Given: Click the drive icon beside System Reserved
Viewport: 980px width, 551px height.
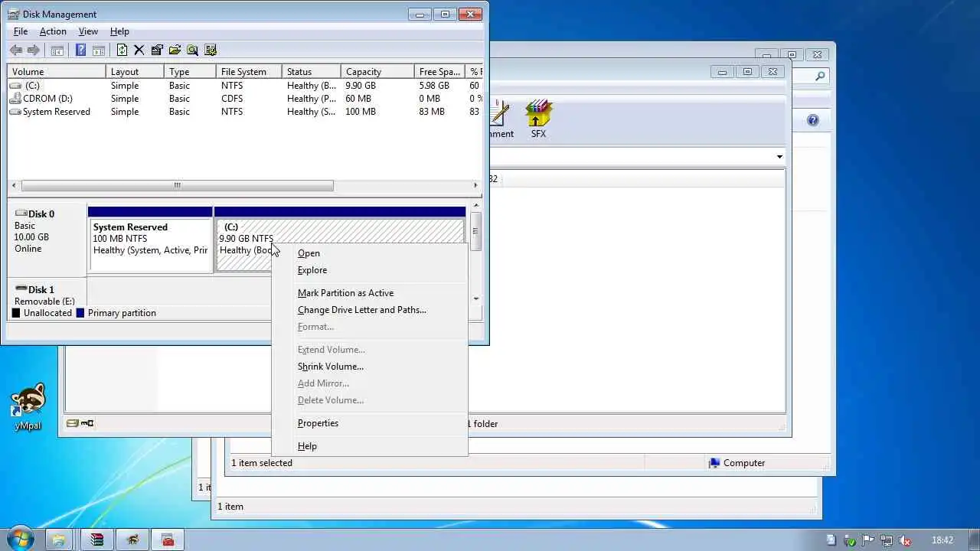Looking at the screenshot, I should point(15,112).
